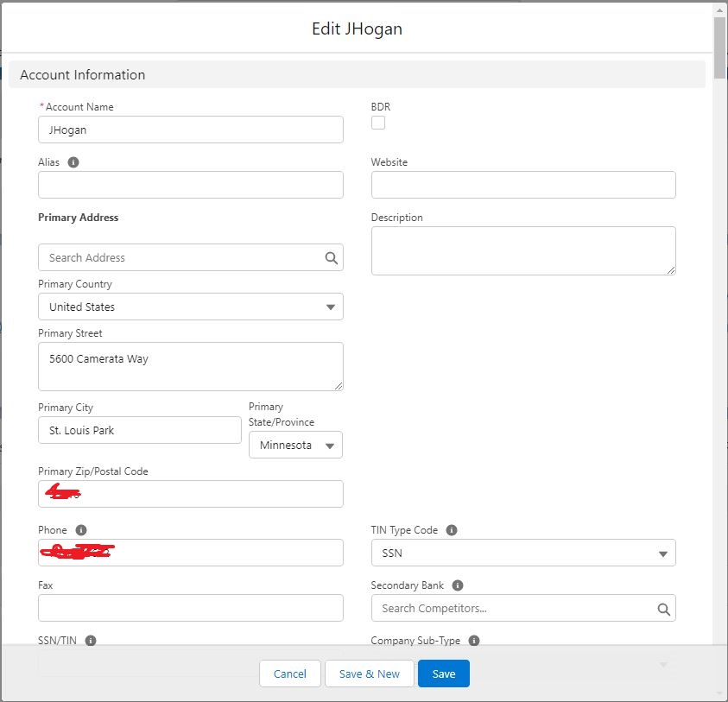Click the blue Save button

[x=443, y=674]
